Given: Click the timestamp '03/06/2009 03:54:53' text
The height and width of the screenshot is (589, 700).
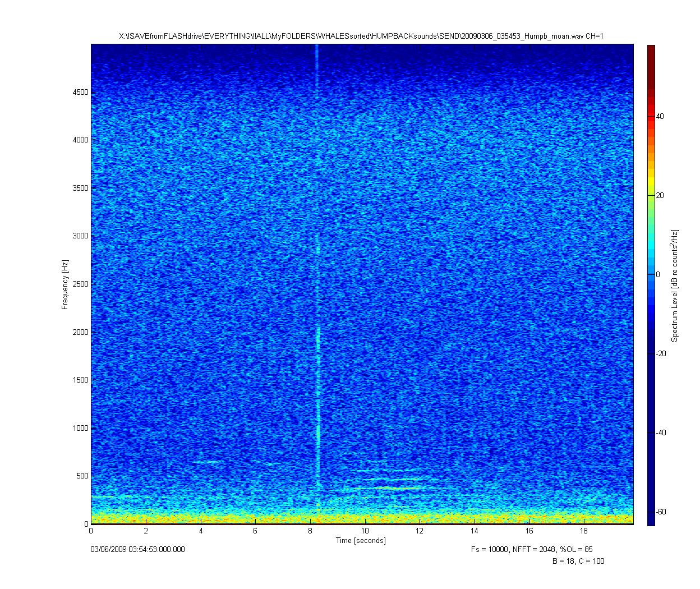Looking at the screenshot, I should pyautogui.click(x=137, y=549).
